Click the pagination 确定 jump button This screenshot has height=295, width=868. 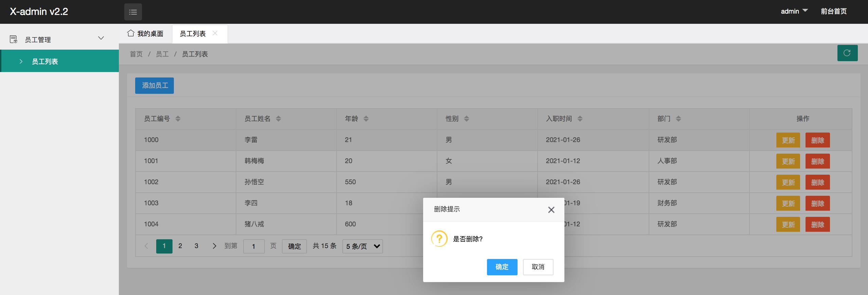point(294,246)
